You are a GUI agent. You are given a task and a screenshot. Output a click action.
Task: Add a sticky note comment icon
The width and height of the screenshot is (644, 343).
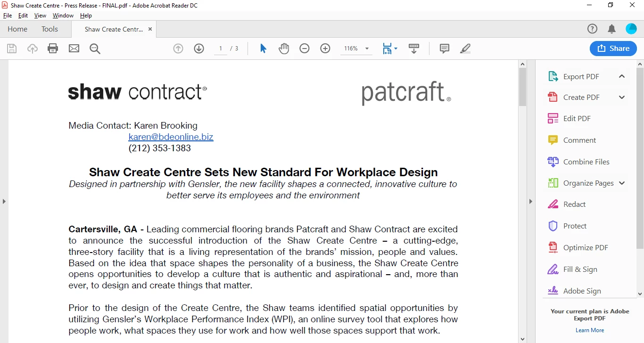click(x=444, y=49)
